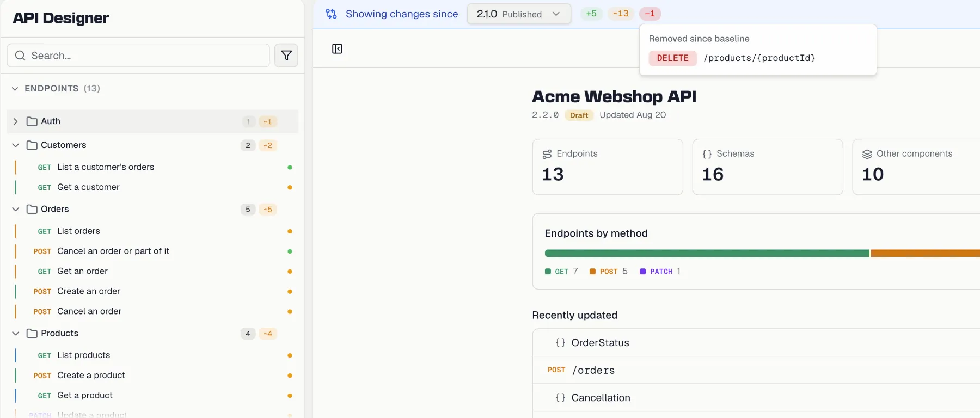Click the GET 7 legend item

click(561, 272)
